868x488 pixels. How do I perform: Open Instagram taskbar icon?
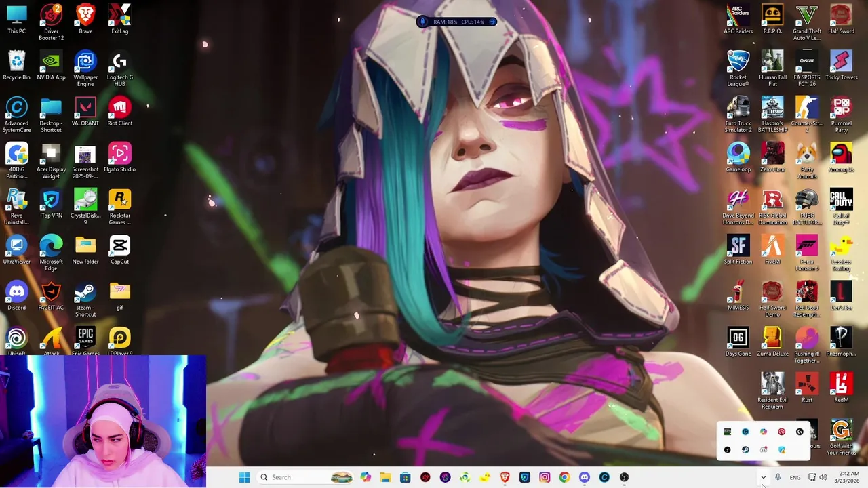[545, 477]
